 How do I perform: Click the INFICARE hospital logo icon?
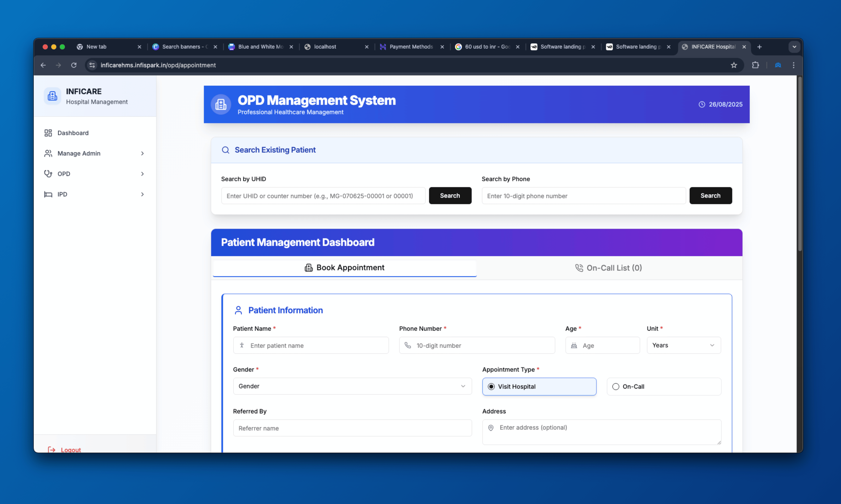point(52,96)
